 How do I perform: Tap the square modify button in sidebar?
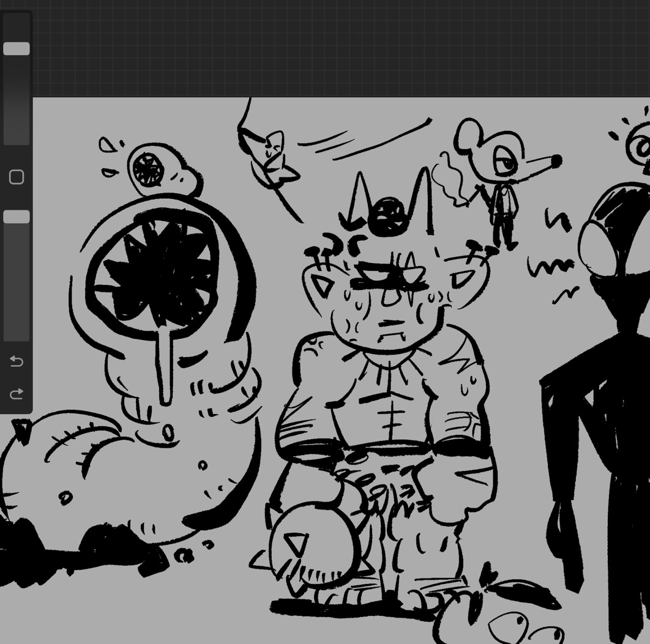coord(17,177)
